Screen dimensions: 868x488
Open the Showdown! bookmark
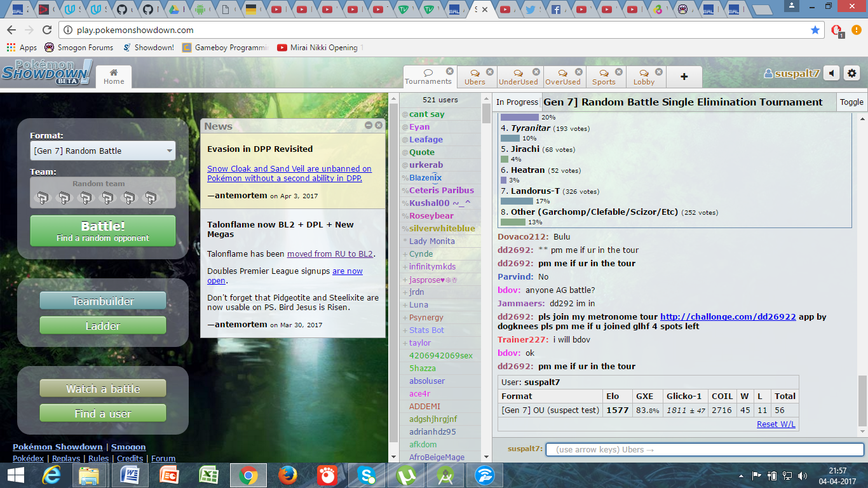pyautogui.click(x=148, y=48)
